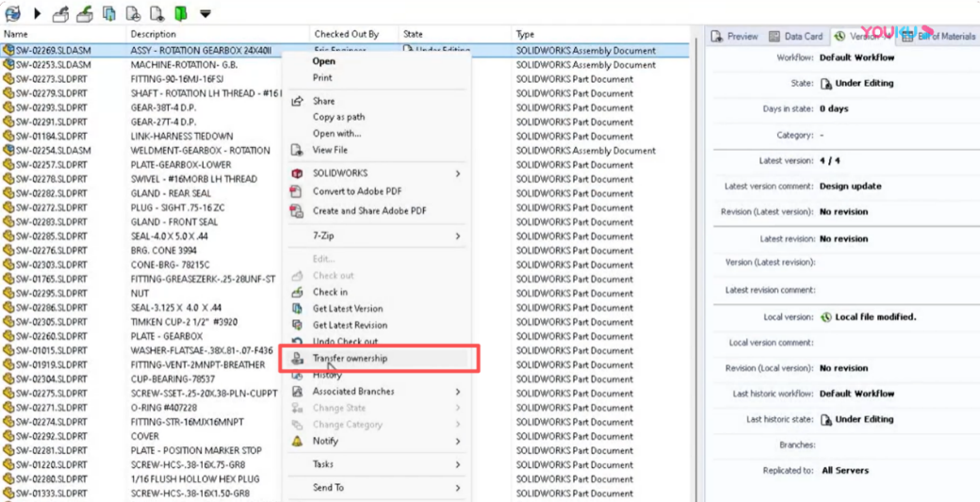Expand the Tasks submenu
Screen dimensions: 980x502
(x=458, y=464)
